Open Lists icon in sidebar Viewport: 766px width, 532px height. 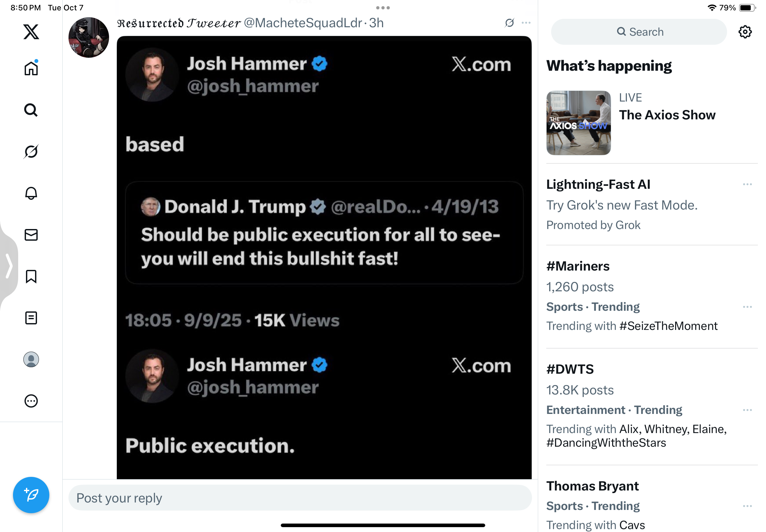coord(31,318)
